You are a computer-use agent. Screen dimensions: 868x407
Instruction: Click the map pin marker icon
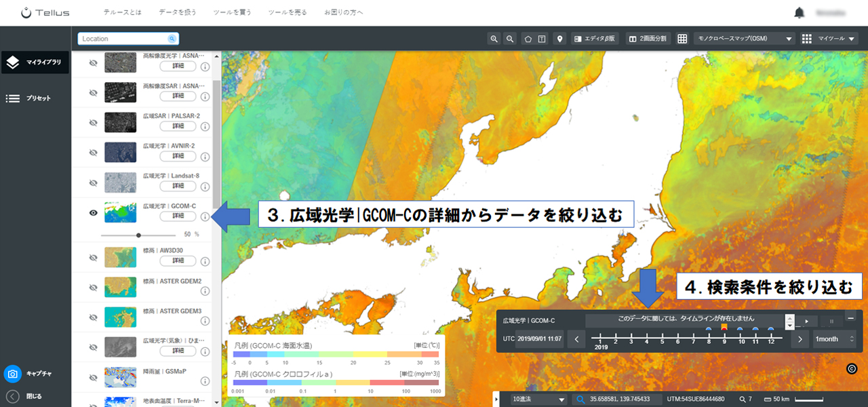(560, 39)
